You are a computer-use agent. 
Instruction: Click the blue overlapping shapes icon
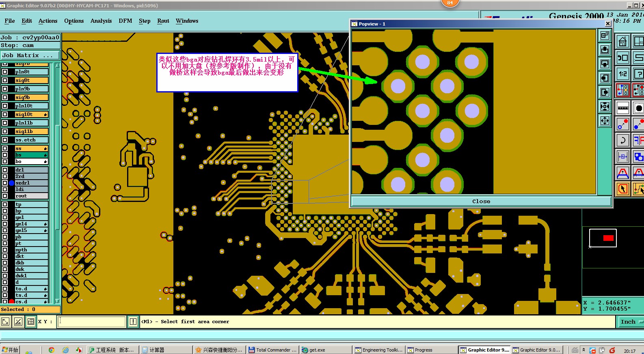point(638,157)
